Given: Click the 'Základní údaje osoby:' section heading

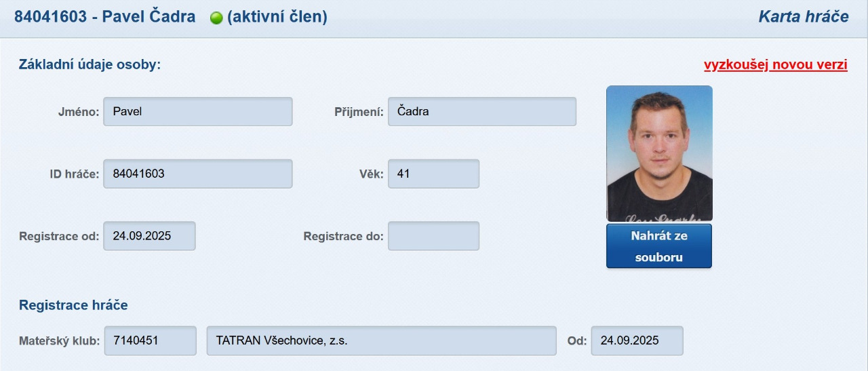Looking at the screenshot, I should coord(90,65).
